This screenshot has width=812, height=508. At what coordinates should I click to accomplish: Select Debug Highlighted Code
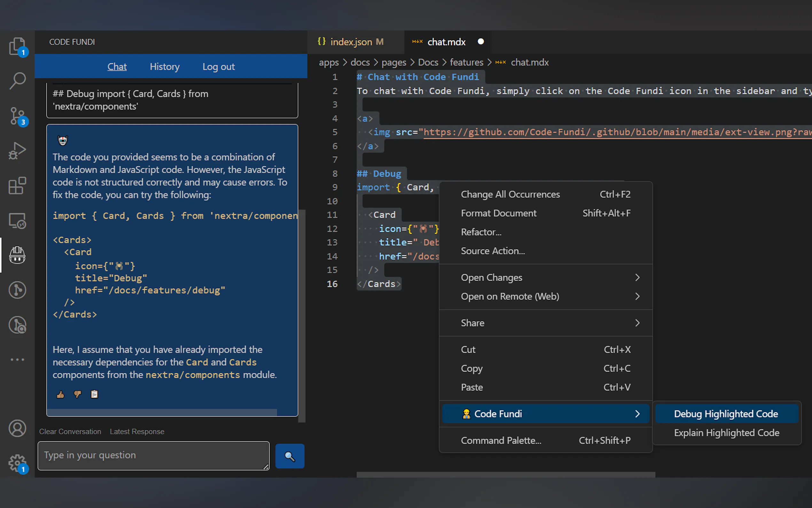point(726,414)
